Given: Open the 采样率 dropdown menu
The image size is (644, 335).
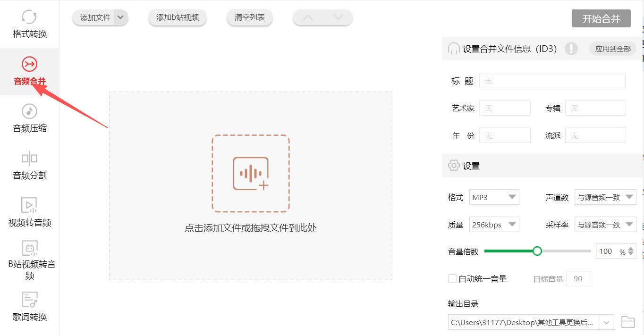Looking at the screenshot, I should point(605,224).
